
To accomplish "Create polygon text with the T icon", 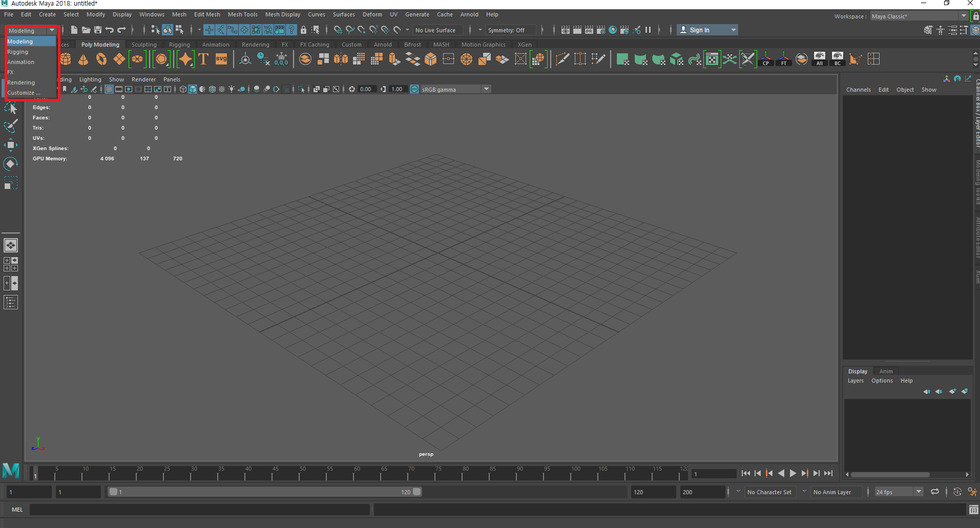I will coord(203,59).
